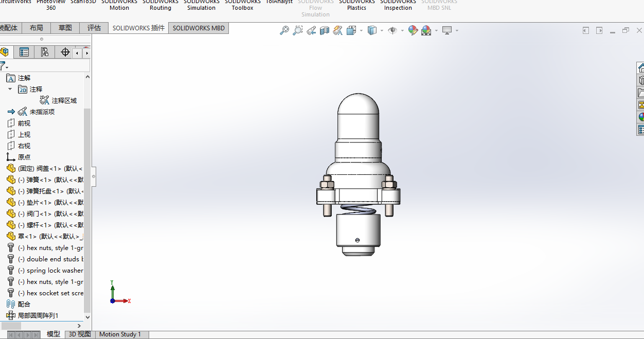The image size is (644, 339).
Task: Open the FeatureManager design tree icon
Action: (5, 52)
